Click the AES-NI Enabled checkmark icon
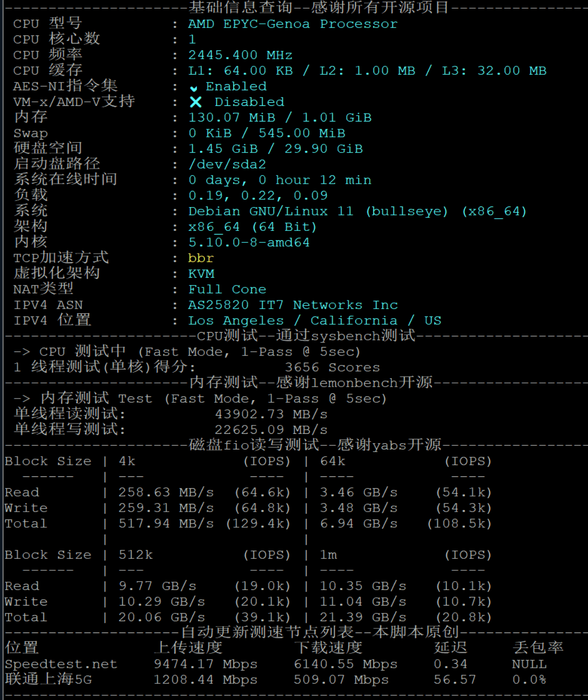Viewport: 588px width, 700px height. coord(194,88)
